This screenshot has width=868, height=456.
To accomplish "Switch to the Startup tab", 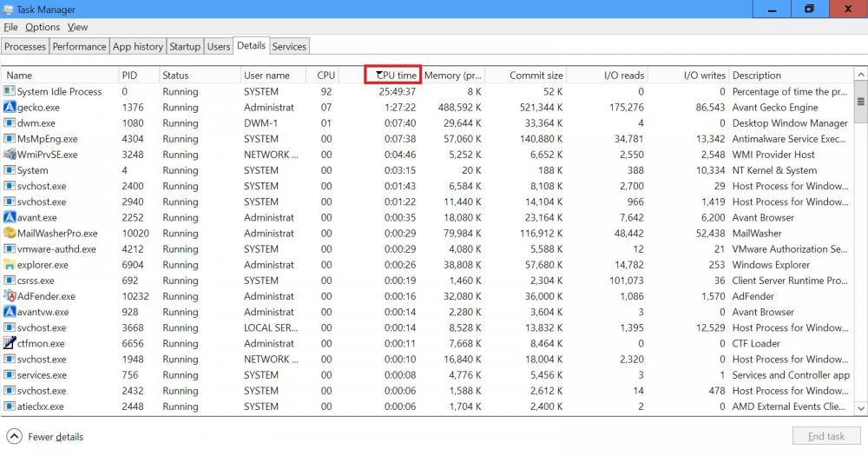I will (185, 47).
